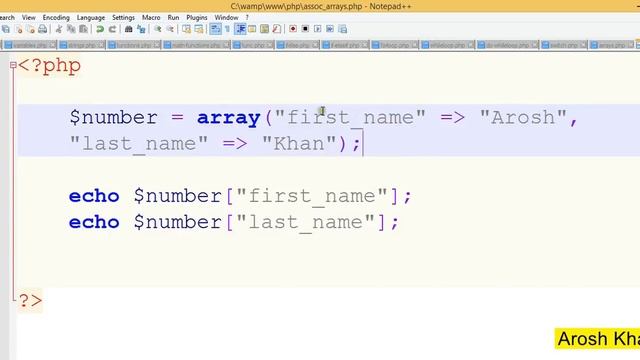The image size is (640, 360).
Task: Click the $number variable in assignment
Action: pyautogui.click(x=113, y=118)
